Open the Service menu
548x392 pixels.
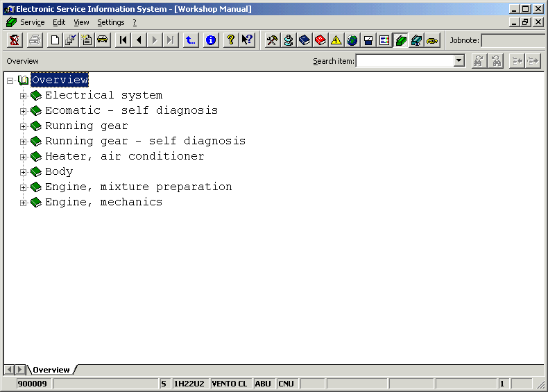(32, 22)
